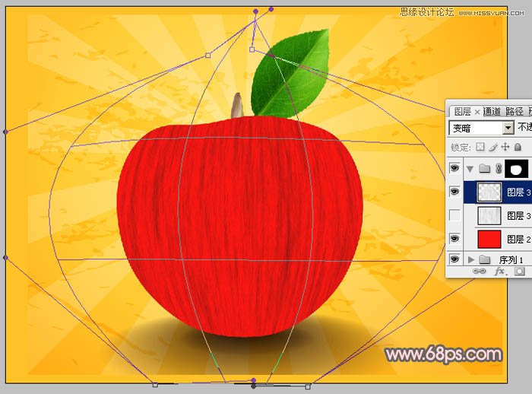Viewport: 532px width, 394px height.
Task: Select the 图层 2 layer name
Action: click(518, 239)
